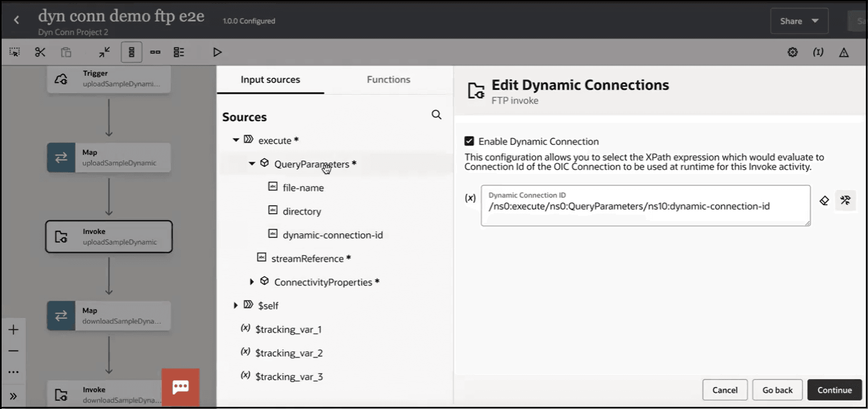
Task: Open the Share dropdown
Action: coord(799,21)
